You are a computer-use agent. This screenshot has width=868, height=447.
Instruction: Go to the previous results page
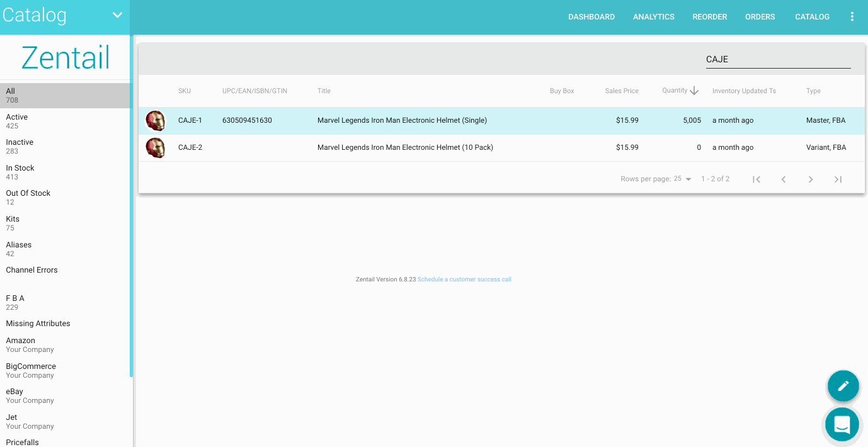pos(784,179)
